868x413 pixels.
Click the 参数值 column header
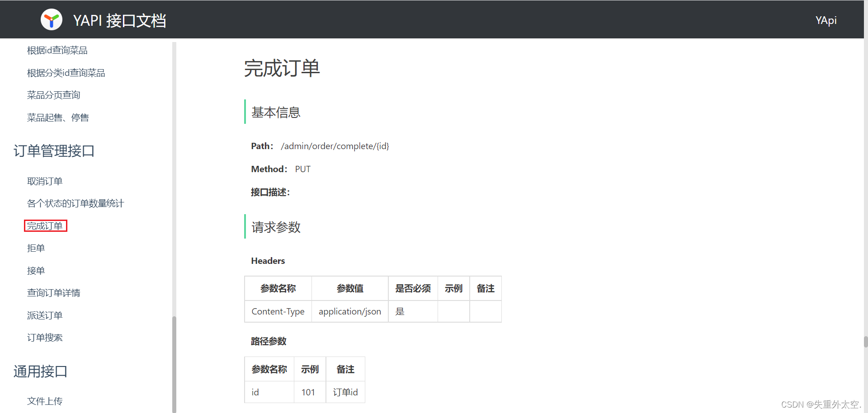(x=350, y=288)
